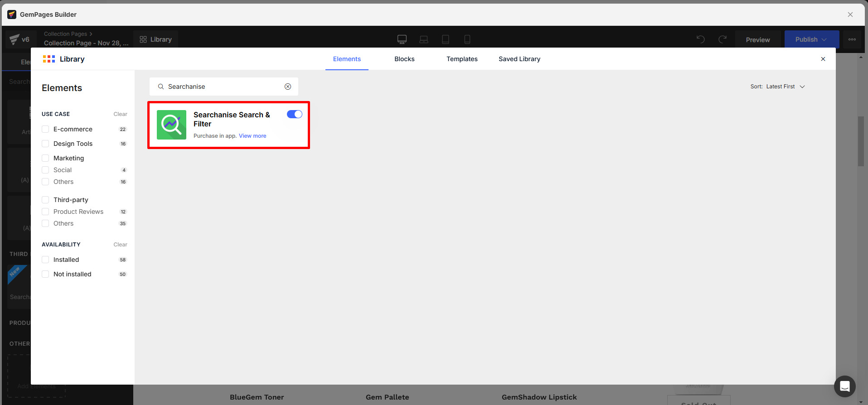Click the Searchanise Search & Filter title
Viewport: 868px width, 405px height.
232,119
